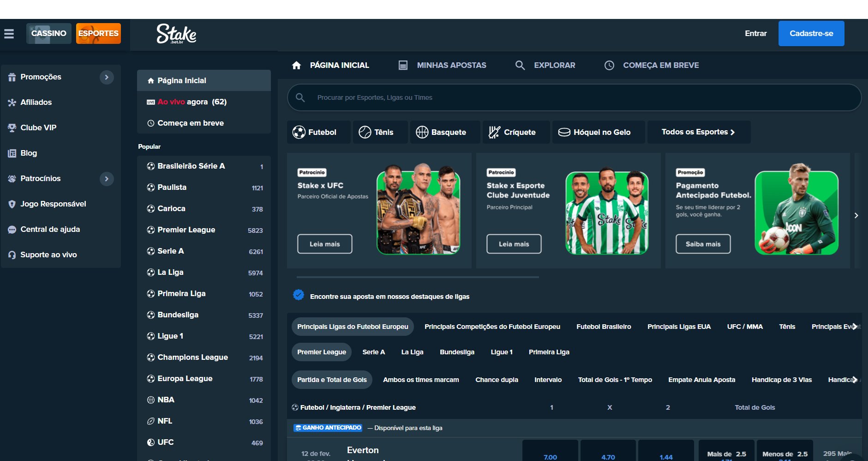Open the Suporte ao vivo headset icon
This screenshot has width=868, height=461.
click(12, 255)
